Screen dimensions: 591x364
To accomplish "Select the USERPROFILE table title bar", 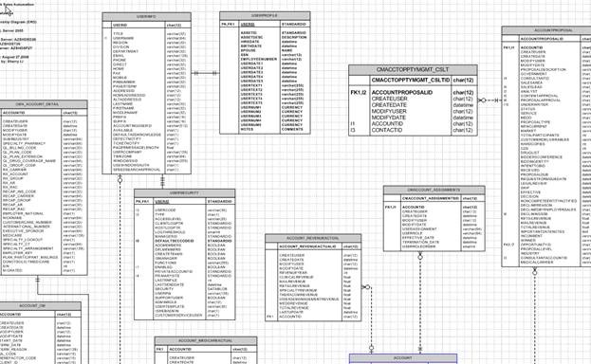I will [265, 16].
